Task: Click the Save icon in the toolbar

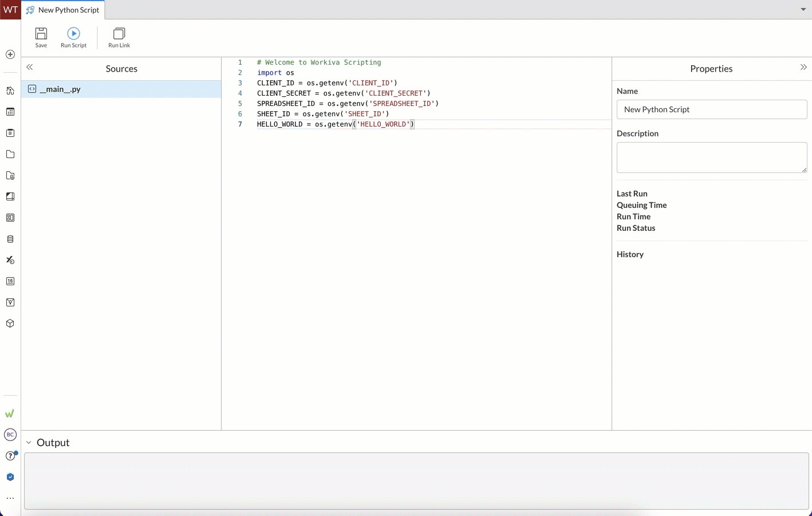Action: (41, 38)
